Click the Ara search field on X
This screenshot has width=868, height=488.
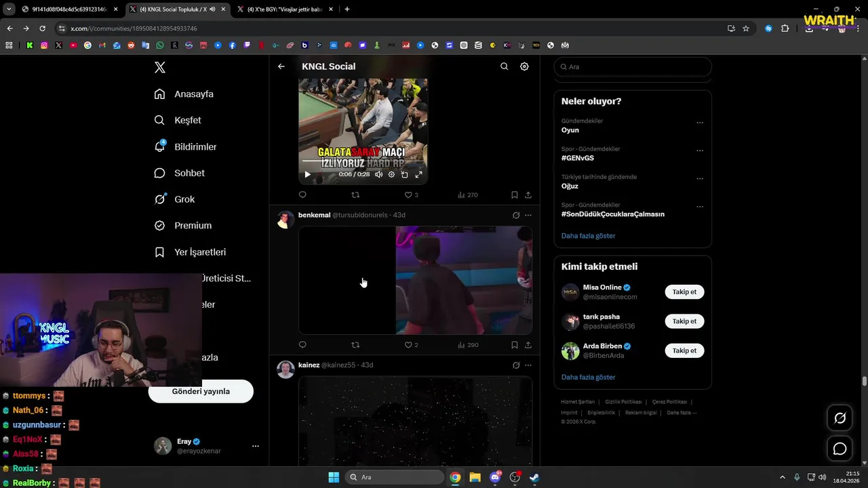[633, 66]
